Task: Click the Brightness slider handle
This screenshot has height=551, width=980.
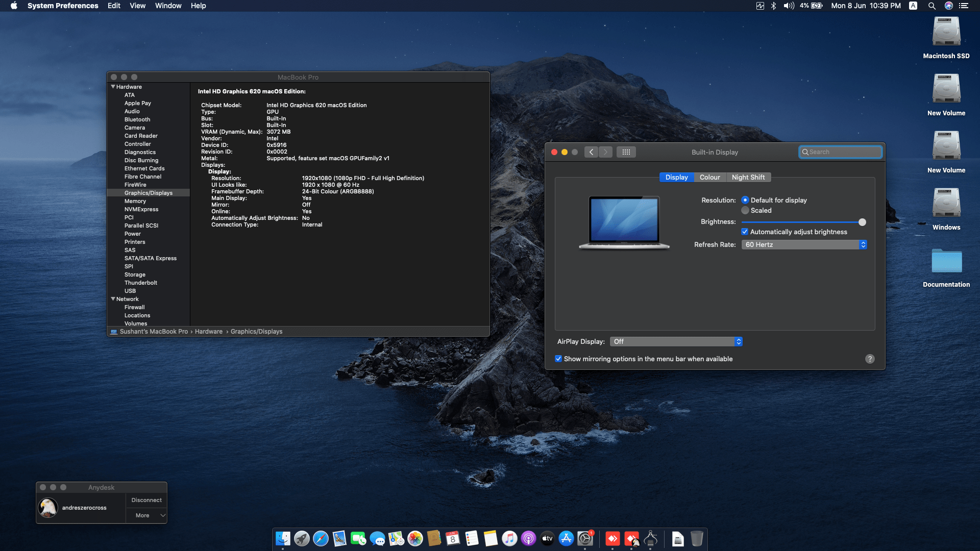Action: 862,222
